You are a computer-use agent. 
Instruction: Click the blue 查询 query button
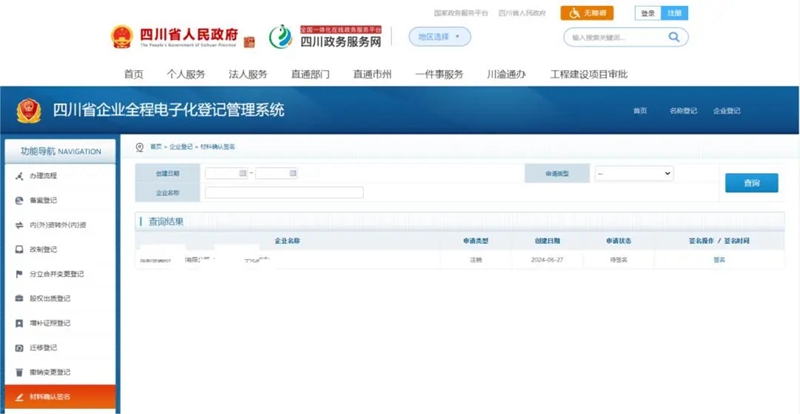pyautogui.click(x=752, y=183)
